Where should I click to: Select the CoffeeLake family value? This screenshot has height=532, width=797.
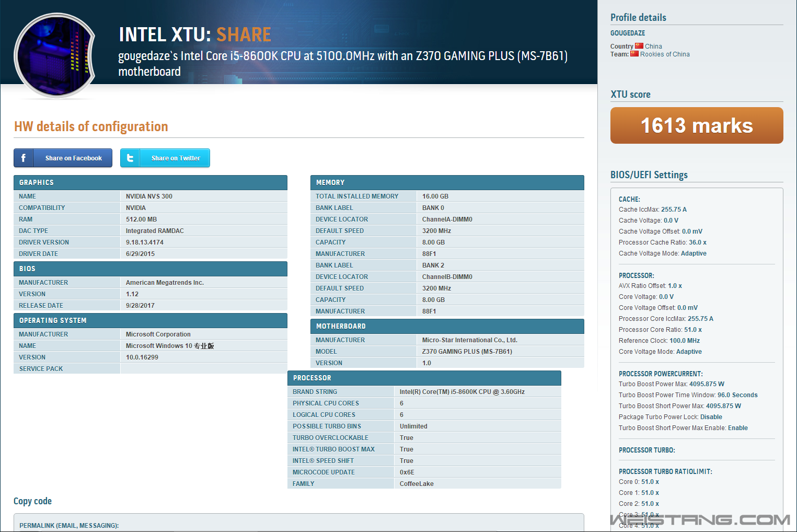(x=417, y=484)
